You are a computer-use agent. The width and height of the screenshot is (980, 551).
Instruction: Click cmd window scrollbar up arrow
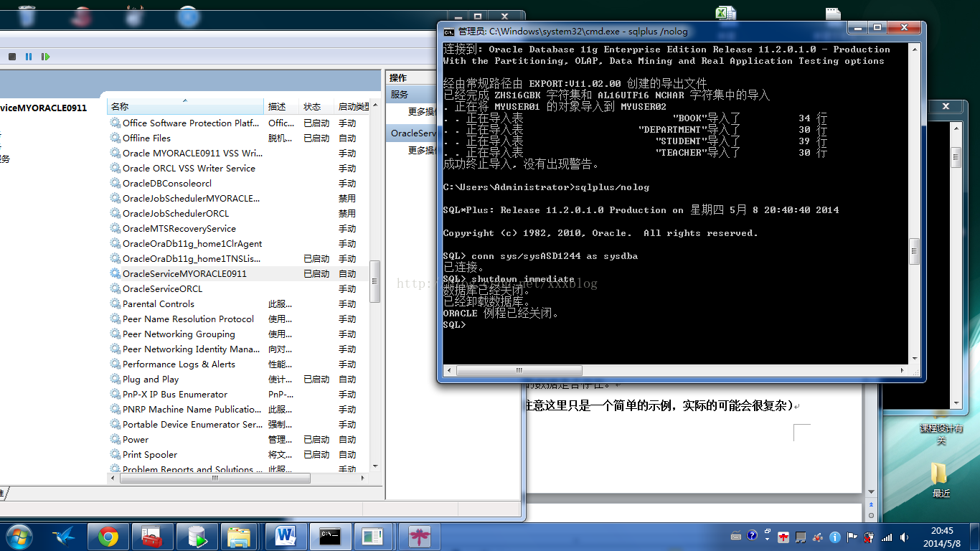(x=914, y=49)
